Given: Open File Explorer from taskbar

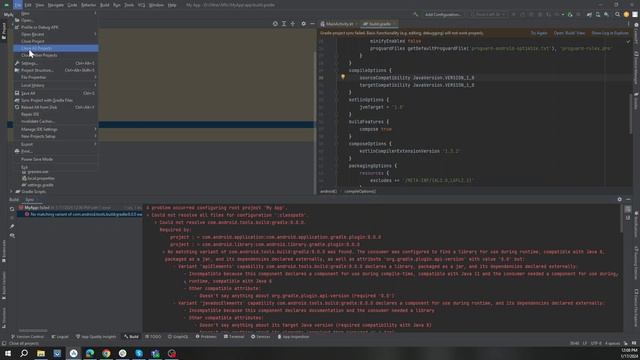Looking at the screenshot, I should (x=41, y=353).
